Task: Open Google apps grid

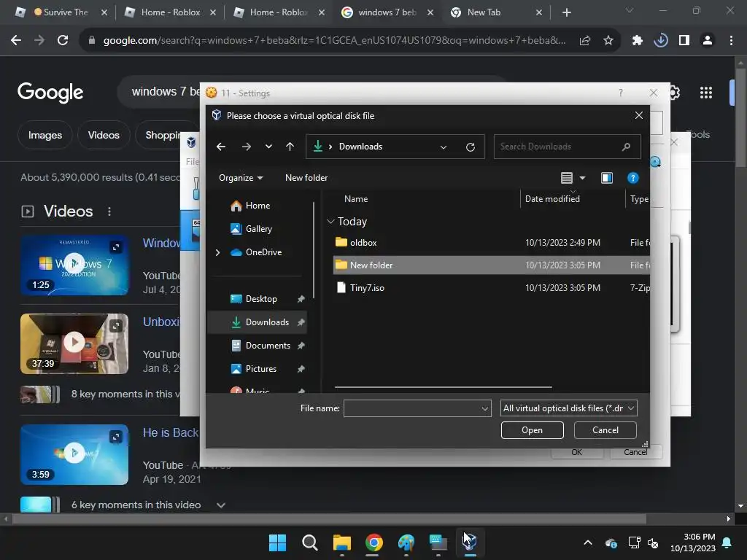Action: [705, 93]
